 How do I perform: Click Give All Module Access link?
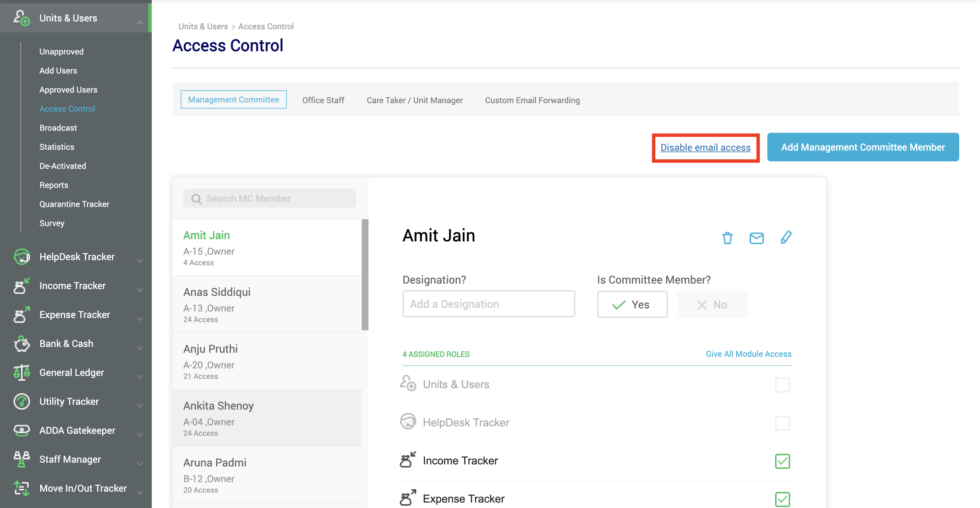(x=748, y=354)
